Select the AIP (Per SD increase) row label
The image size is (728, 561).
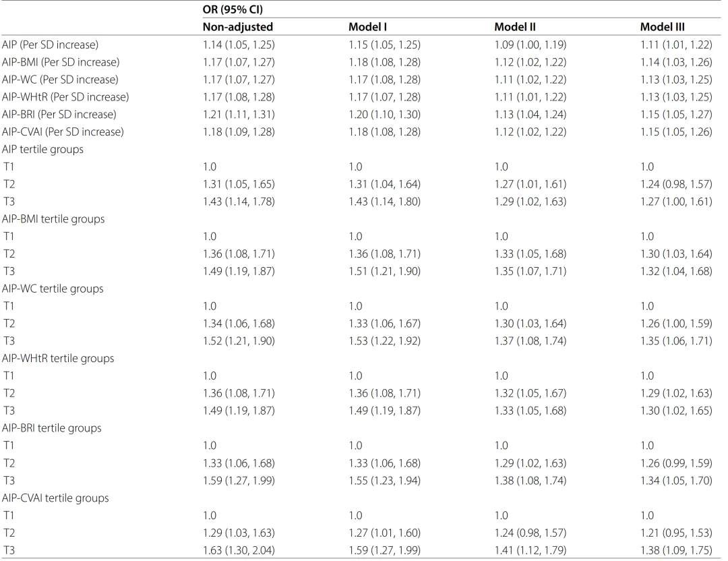tap(50, 45)
